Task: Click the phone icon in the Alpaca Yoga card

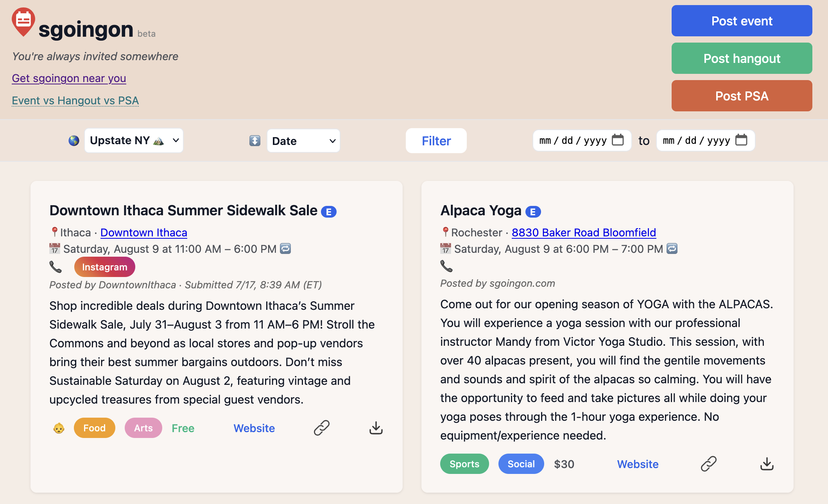Action: point(446,266)
